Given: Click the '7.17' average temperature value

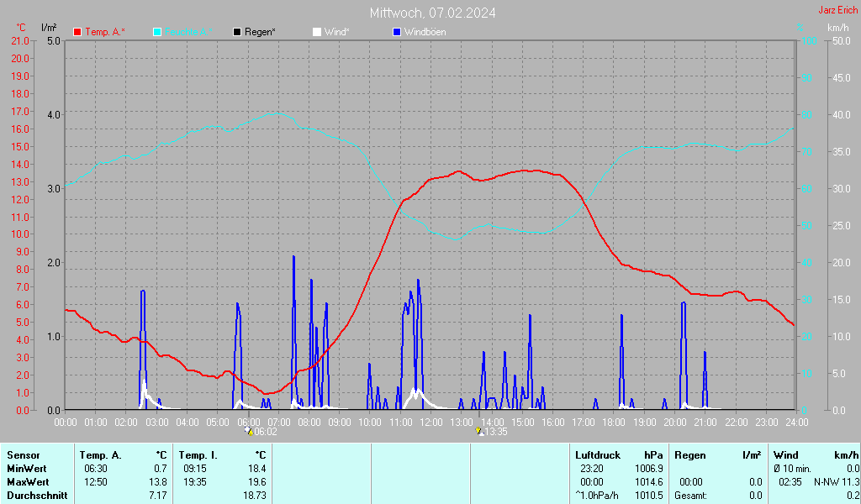Looking at the screenshot, I should tap(158, 496).
